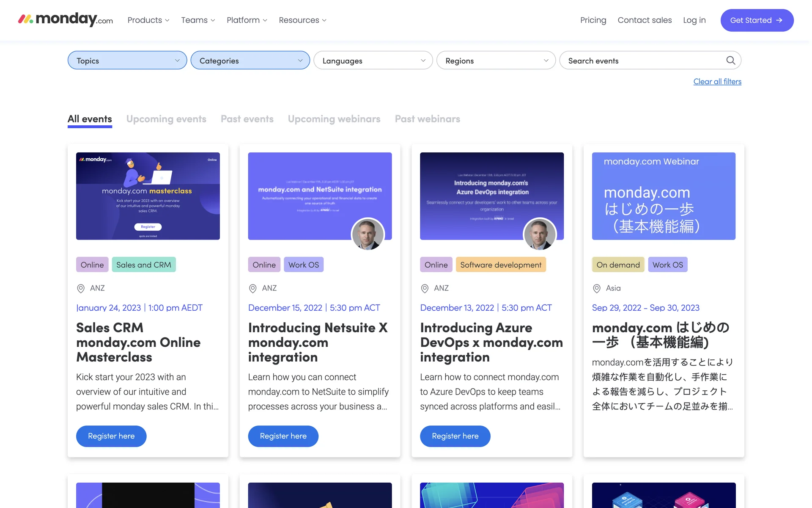Open the Topics filter dropdown
This screenshot has width=812, height=508.
[x=127, y=61]
